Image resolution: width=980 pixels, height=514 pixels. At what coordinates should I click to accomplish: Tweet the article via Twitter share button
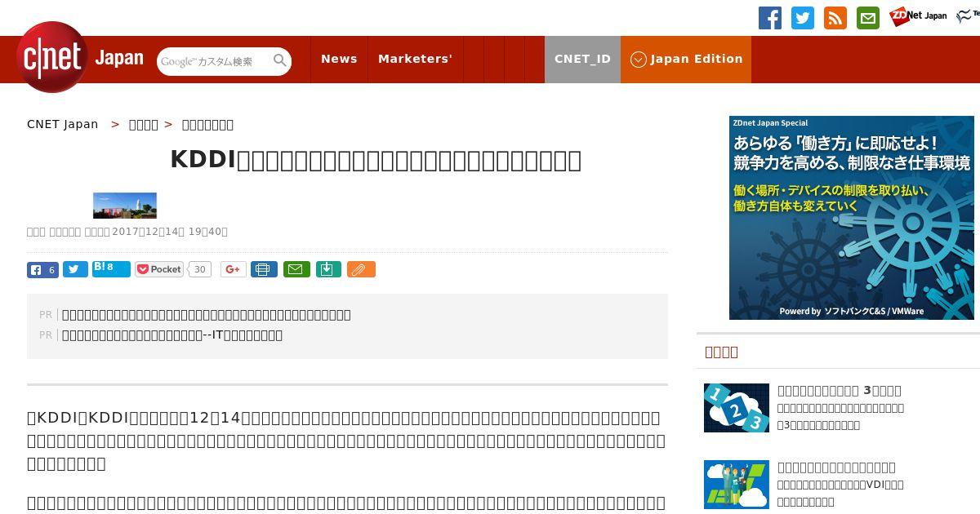(75, 269)
